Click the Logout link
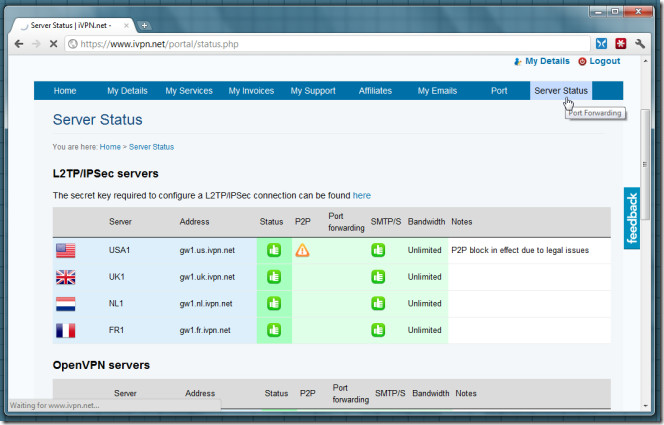The image size is (664, 425). [604, 61]
